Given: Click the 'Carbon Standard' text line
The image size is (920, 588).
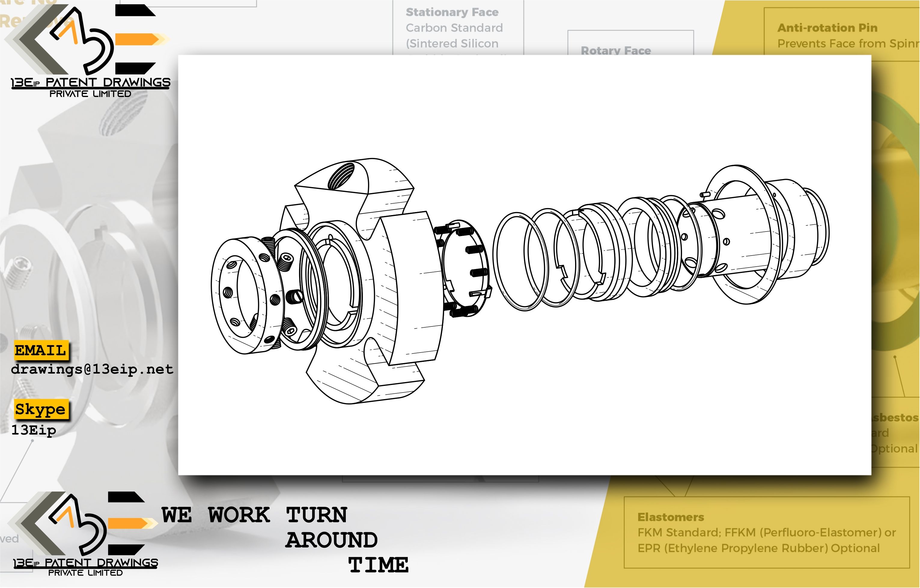Looking at the screenshot, I should tap(454, 28).
